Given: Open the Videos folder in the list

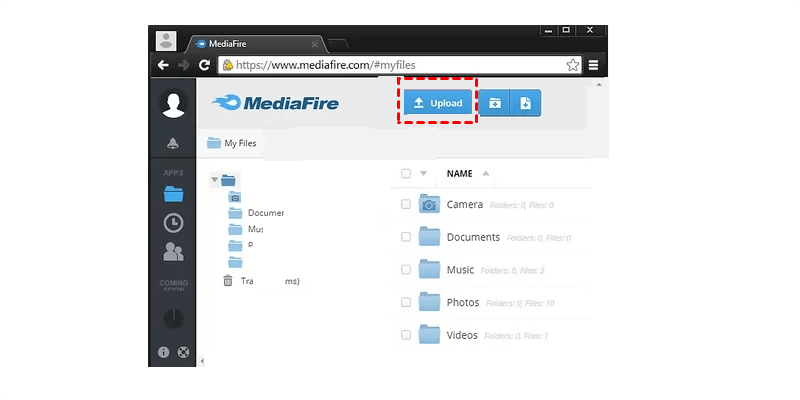Looking at the screenshot, I should click(x=462, y=335).
